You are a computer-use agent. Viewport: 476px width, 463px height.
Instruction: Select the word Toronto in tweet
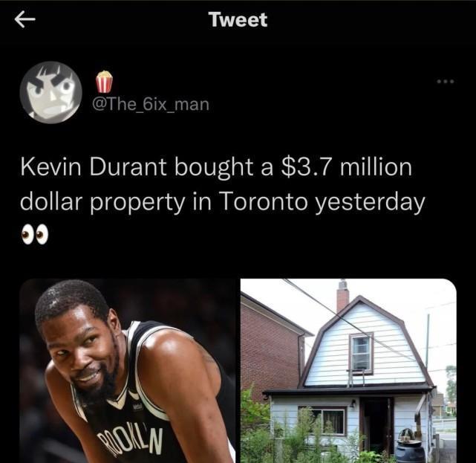(x=263, y=202)
